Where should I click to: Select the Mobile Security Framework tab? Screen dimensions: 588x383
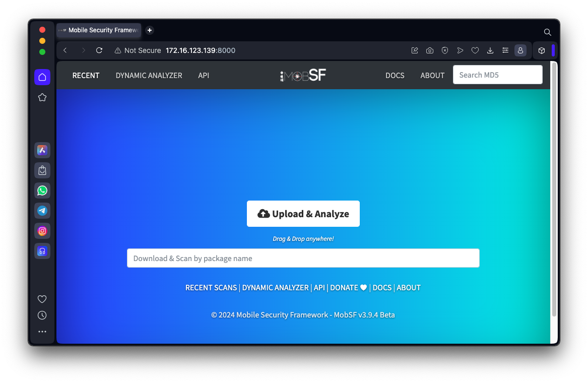(x=99, y=30)
